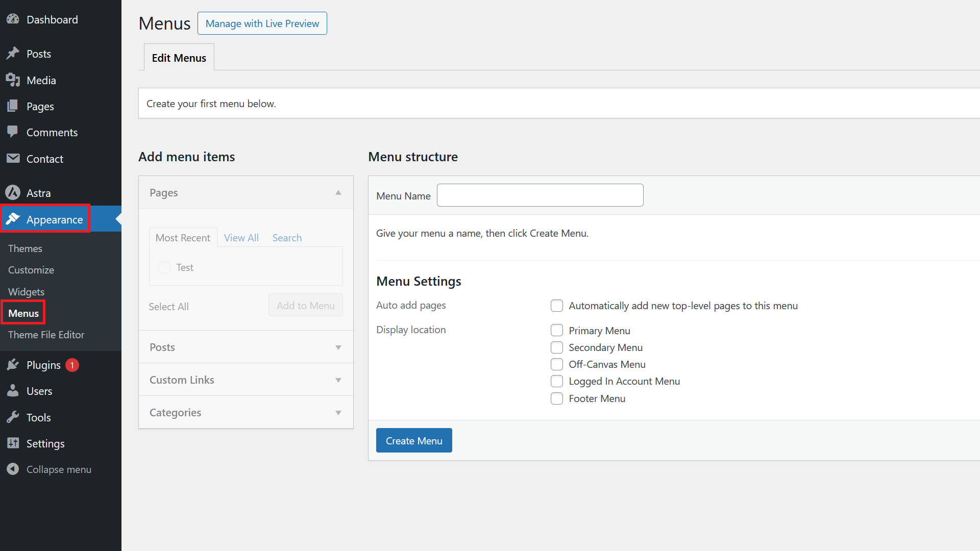Check the Test page checkbox
This screenshot has width=980, height=551.
coord(164,267)
